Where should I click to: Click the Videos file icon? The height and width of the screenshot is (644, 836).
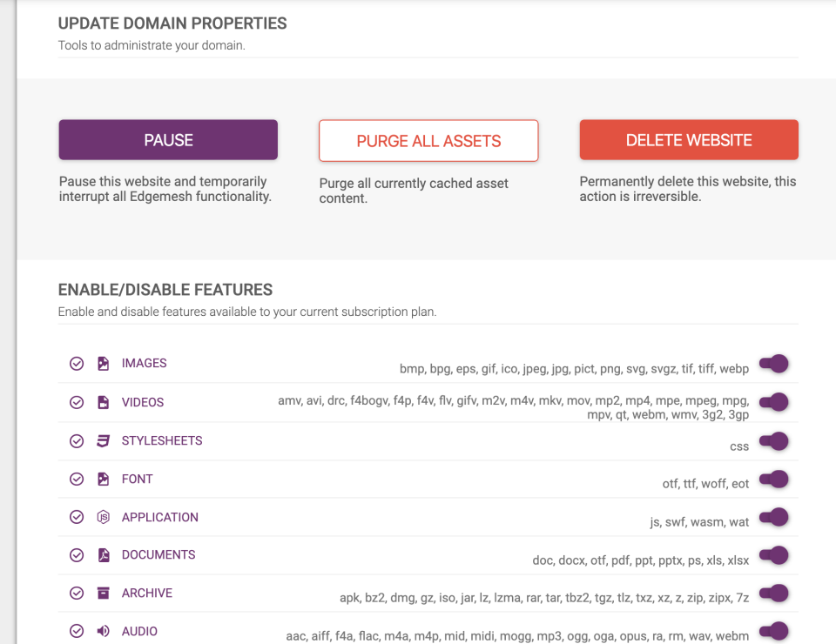(x=103, y=402)
